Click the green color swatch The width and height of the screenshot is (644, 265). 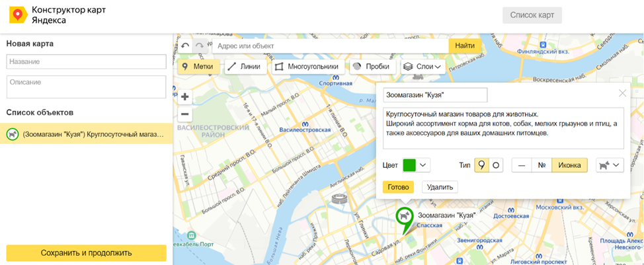point(410,165)
